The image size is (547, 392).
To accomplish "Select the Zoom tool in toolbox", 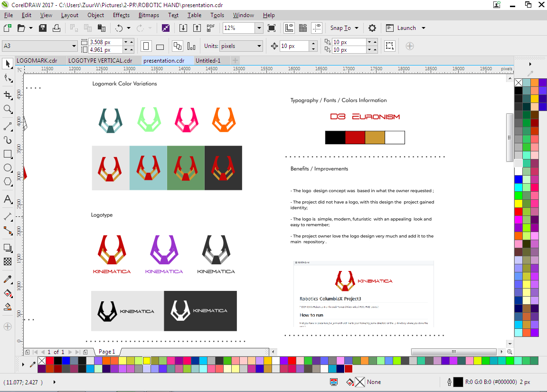I will [x=8, y=109].
